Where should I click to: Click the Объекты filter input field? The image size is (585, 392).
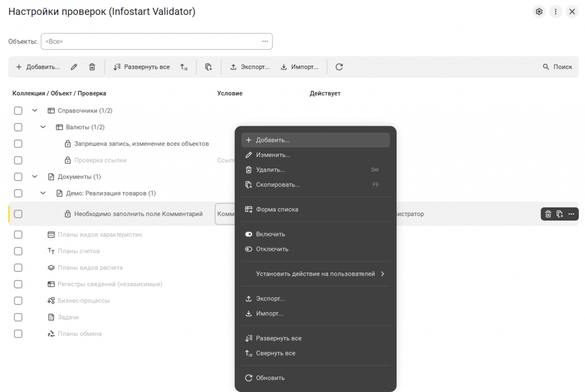pos(151,42)
